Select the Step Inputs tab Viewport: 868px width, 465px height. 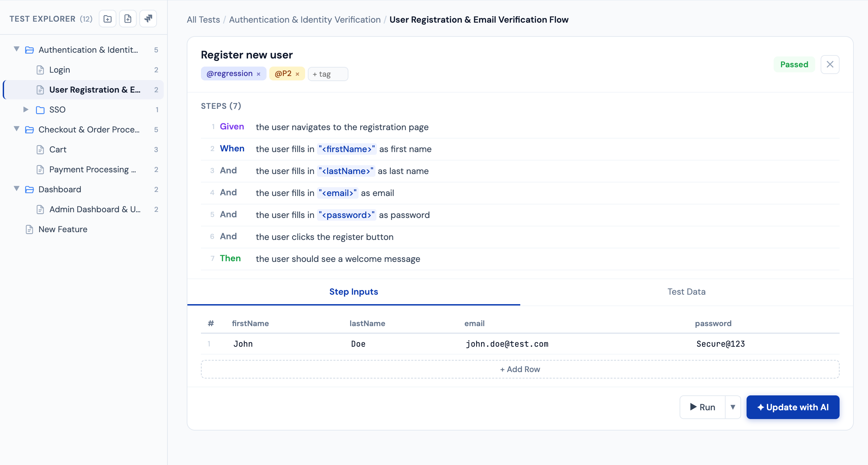[353, 292]
